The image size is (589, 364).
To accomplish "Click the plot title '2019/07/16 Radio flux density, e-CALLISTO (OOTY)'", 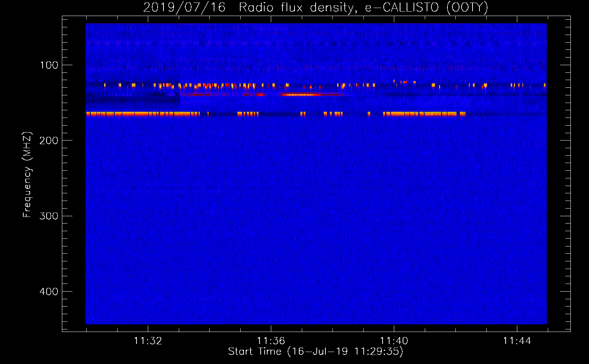I will (x=316, y=7).
